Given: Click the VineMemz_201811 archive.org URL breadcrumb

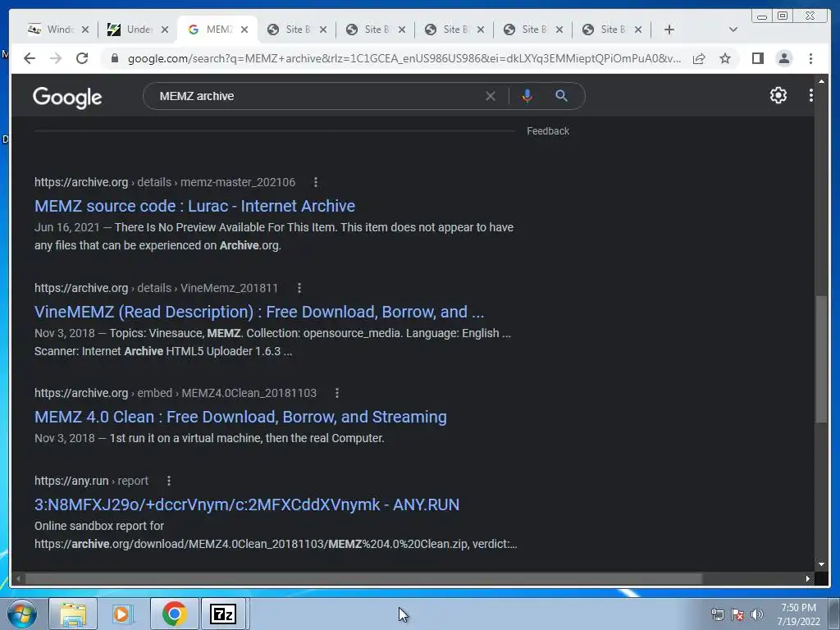Looking at the screenshot, I should tap(157, 288).
